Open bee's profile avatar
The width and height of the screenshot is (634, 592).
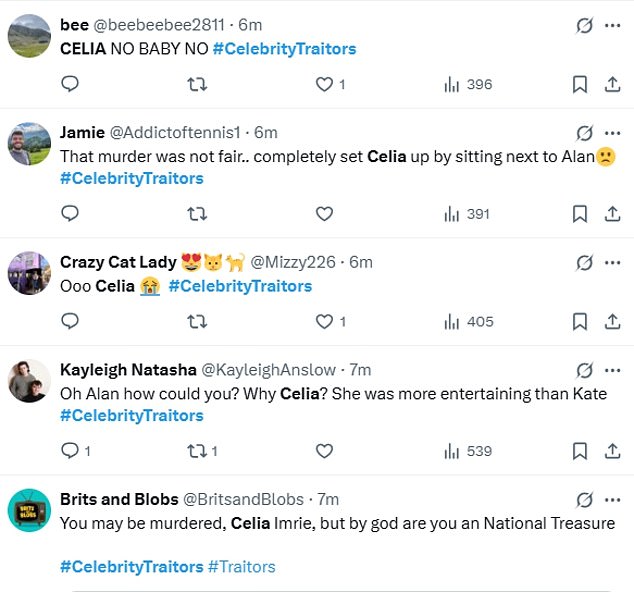[29, 36]
